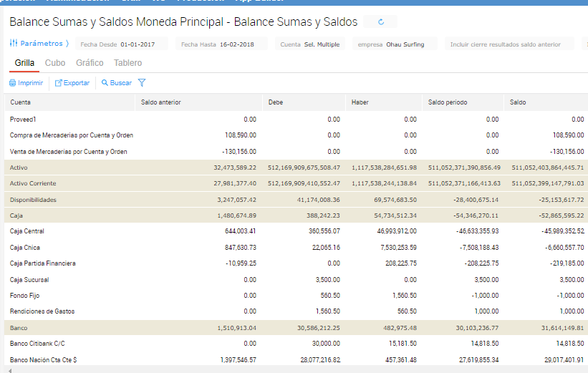Select the Grilla tab
This screenshot has height=373, width=588.
24,63
